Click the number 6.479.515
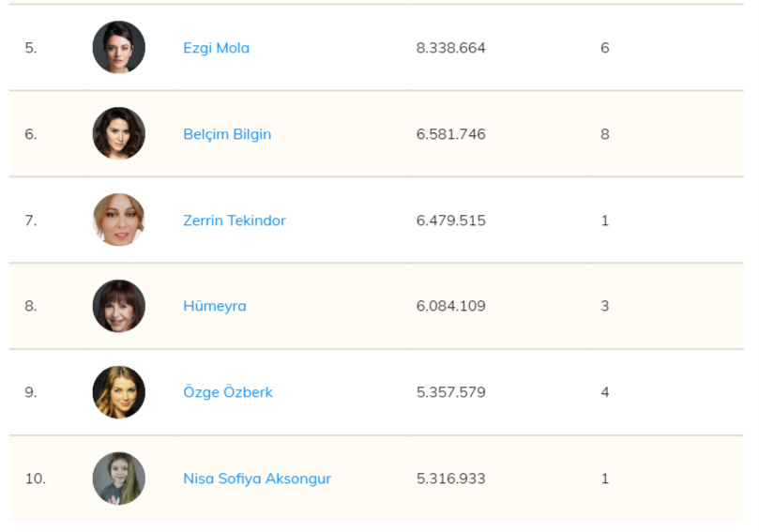Screen dimensions: 759x532 coord(451,220)
